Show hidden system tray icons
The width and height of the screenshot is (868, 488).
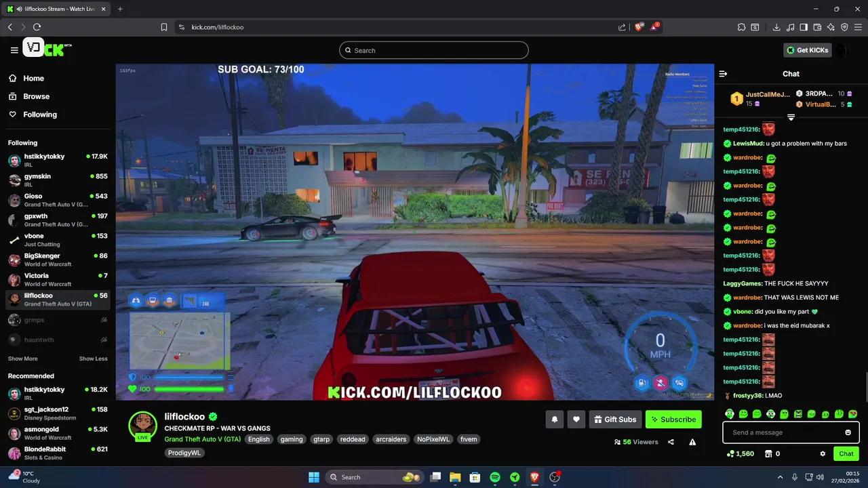[x=780, y=477]
